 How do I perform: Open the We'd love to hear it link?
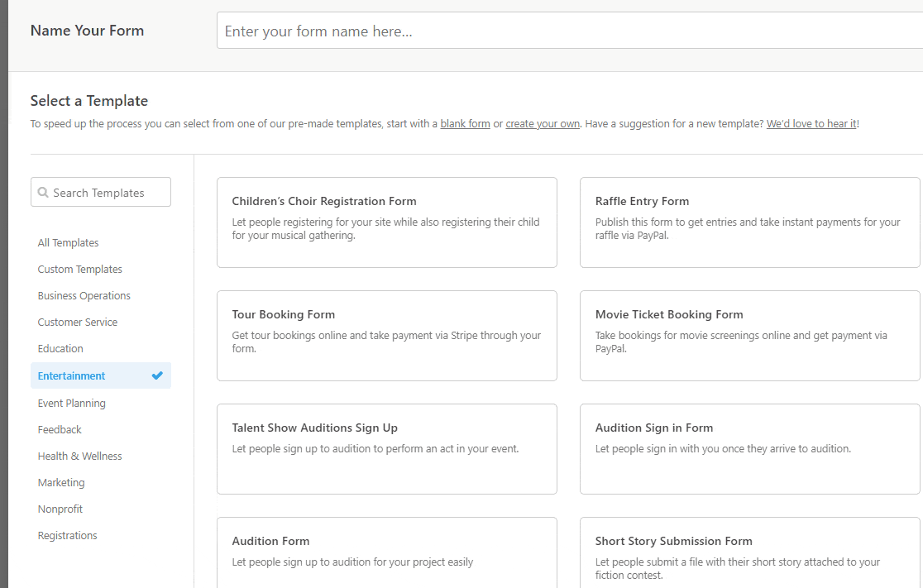811,123
